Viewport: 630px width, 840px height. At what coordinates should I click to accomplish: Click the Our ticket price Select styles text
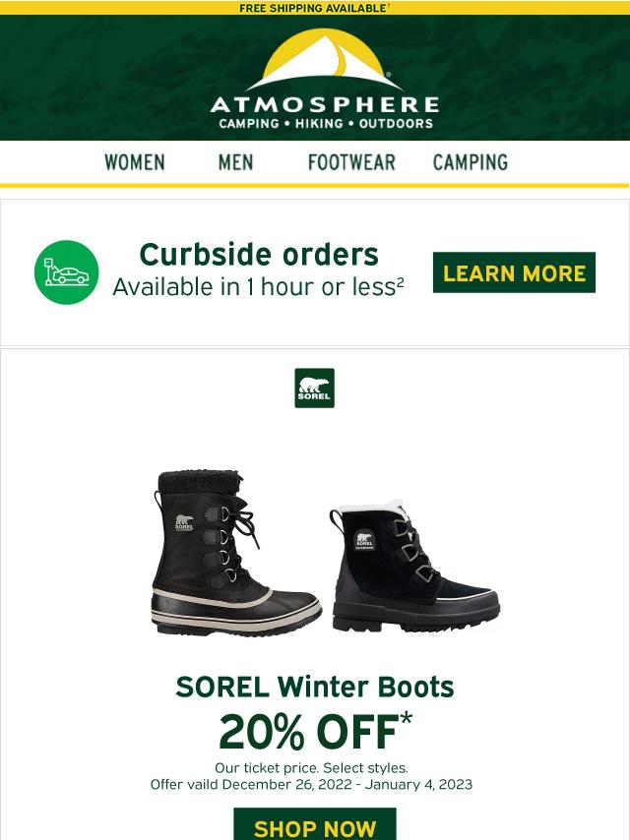tap(311, 767)
